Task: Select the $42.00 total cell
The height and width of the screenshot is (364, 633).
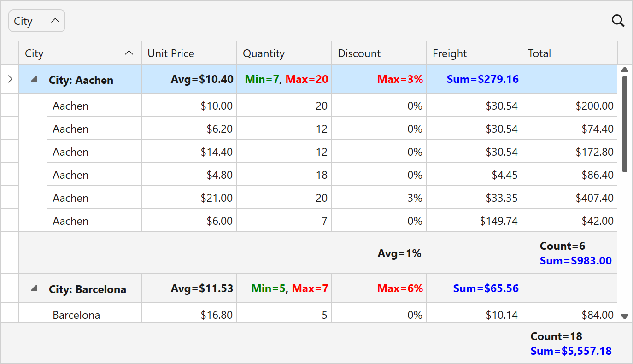Action: click(569, 221)
